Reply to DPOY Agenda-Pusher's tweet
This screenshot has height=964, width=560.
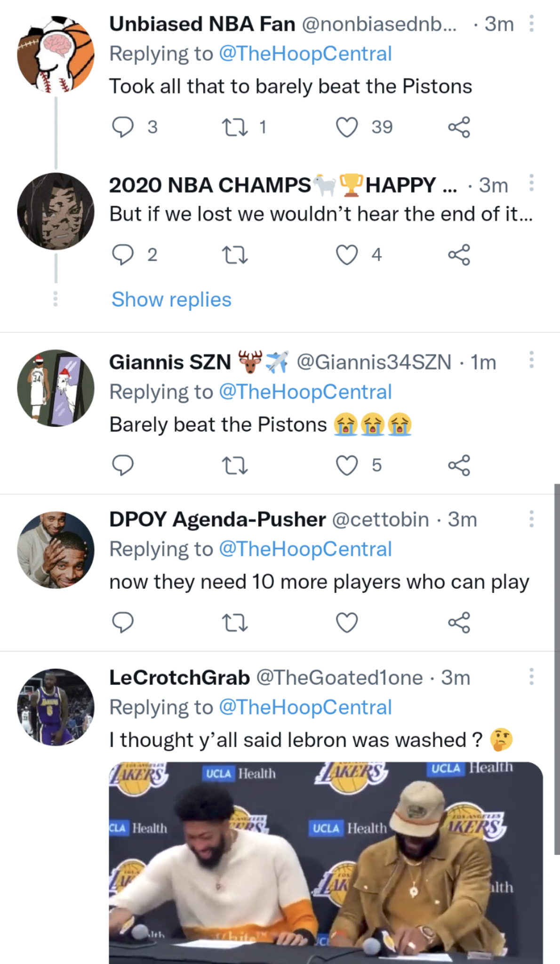[x=122, y=622]
